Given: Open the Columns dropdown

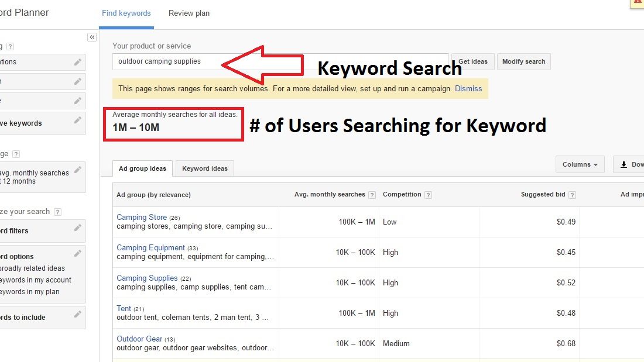Looking at the screenshot, I should (x=580, y=164).
